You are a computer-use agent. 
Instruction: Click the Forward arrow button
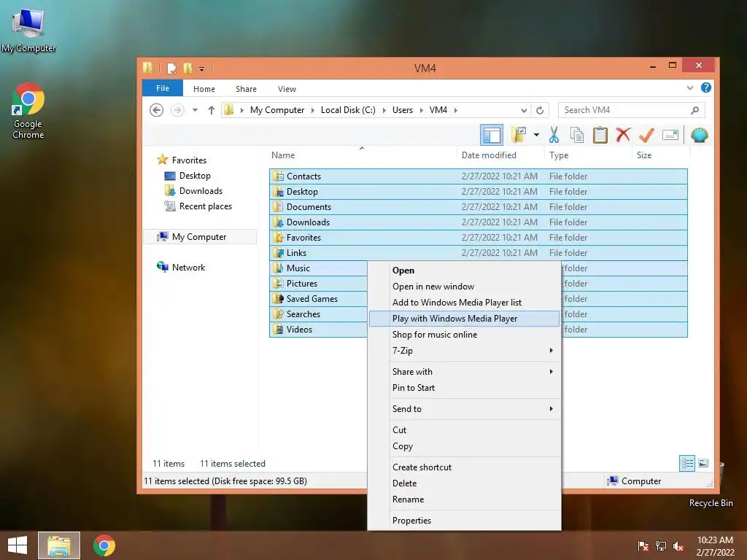[x=177, y=110]
